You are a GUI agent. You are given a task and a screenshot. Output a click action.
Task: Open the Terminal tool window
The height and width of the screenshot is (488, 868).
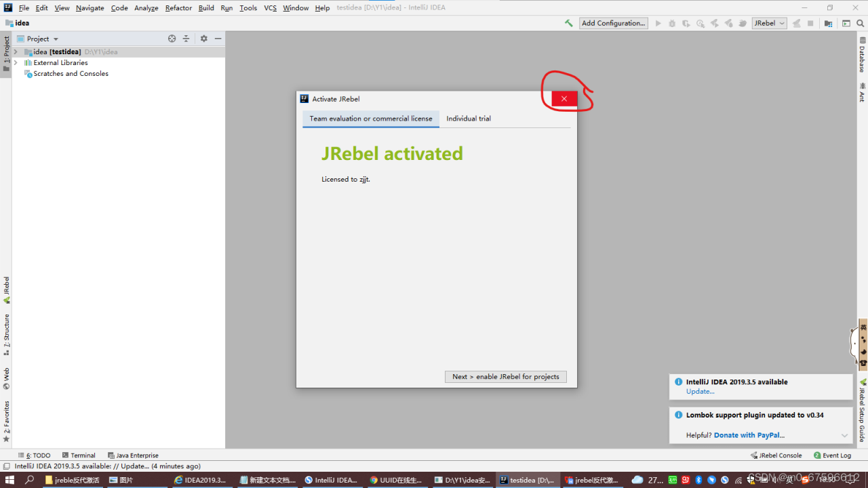point(78,455)
